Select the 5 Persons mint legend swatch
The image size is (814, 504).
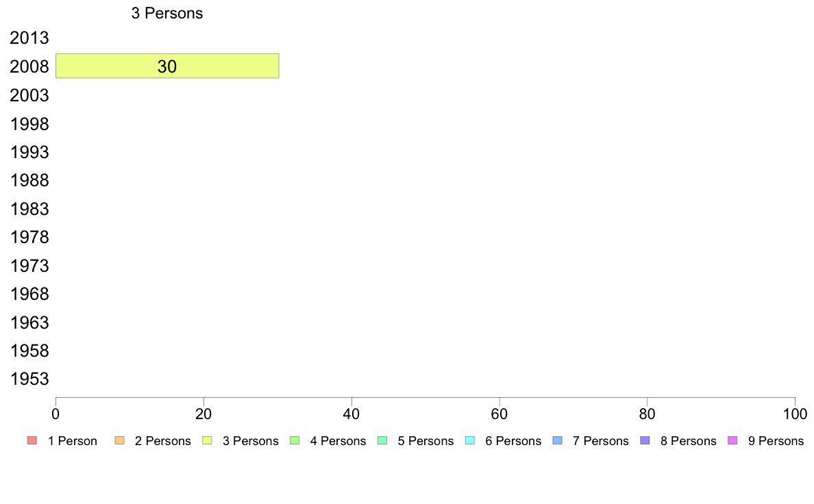tap(382, 441)
